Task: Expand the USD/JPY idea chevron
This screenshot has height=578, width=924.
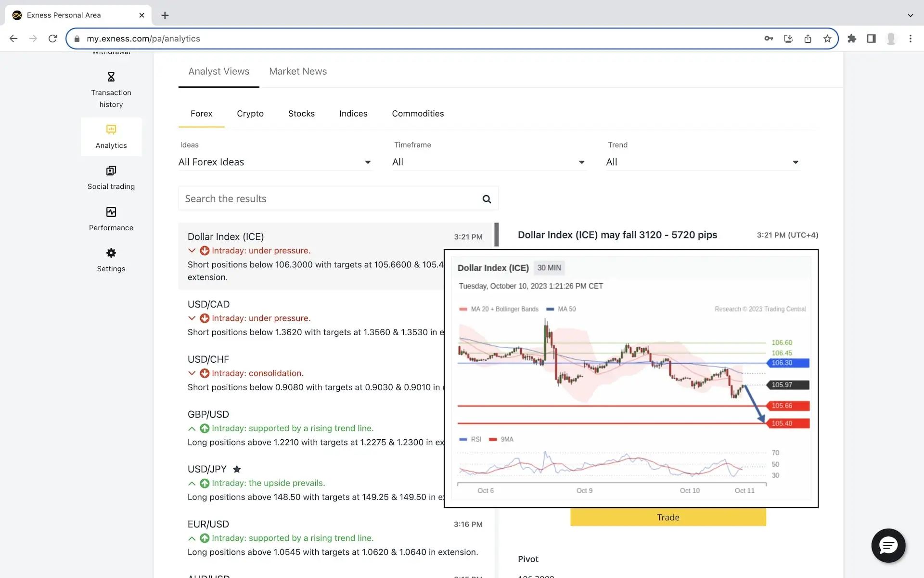Action: [192, 483]
